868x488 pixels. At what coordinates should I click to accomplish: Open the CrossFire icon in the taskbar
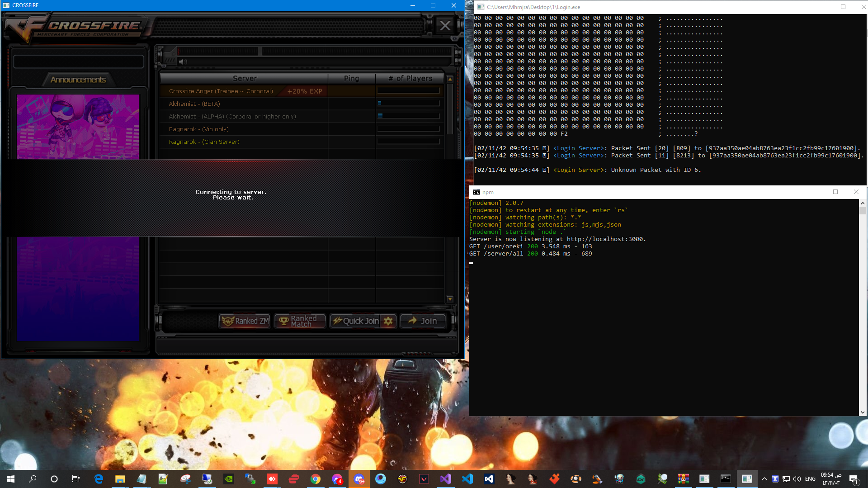coord(402,479)
